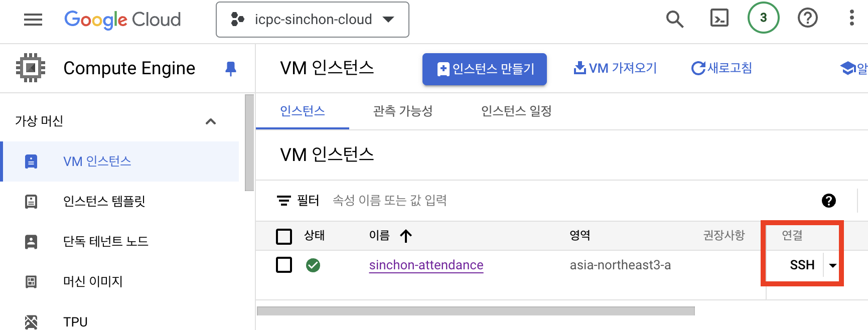Pin Compute Engine with the pin icon
868x330 pixels.
point(230,69)
